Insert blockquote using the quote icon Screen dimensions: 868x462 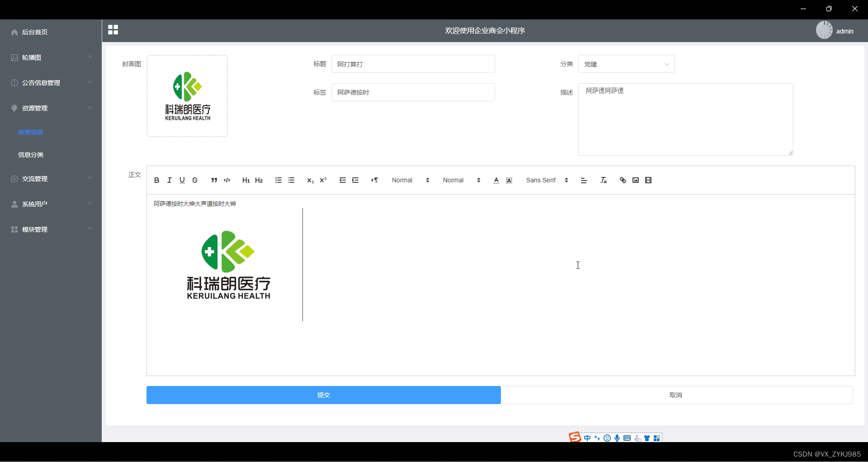click(x=214, y=180)
